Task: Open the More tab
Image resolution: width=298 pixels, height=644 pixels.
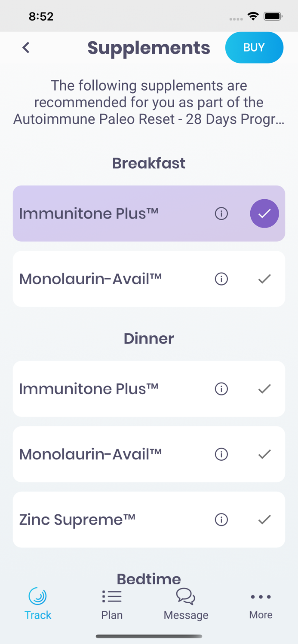Action: (x=261, y=604)
